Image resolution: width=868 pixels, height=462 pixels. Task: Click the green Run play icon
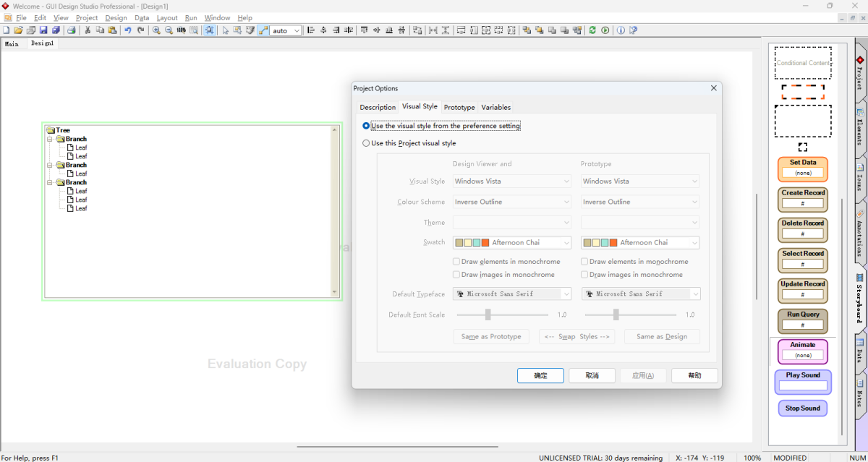605,30
